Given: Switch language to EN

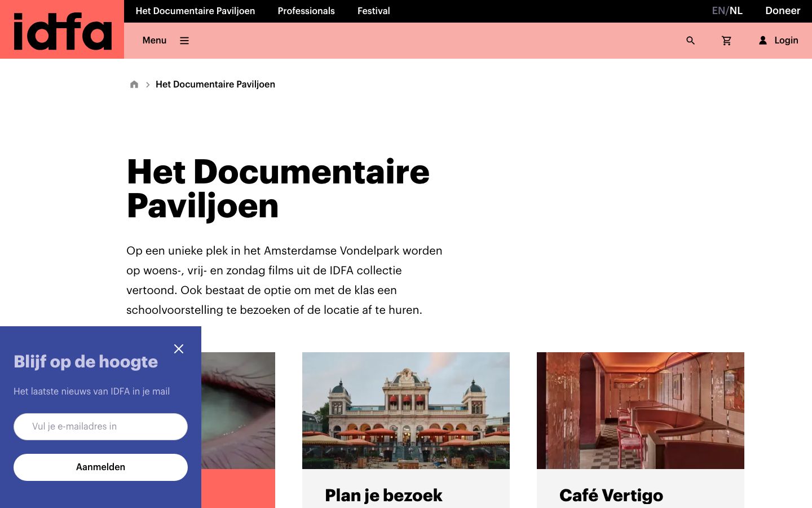Looking at the screenshot, I should click(x=718, y=11).
